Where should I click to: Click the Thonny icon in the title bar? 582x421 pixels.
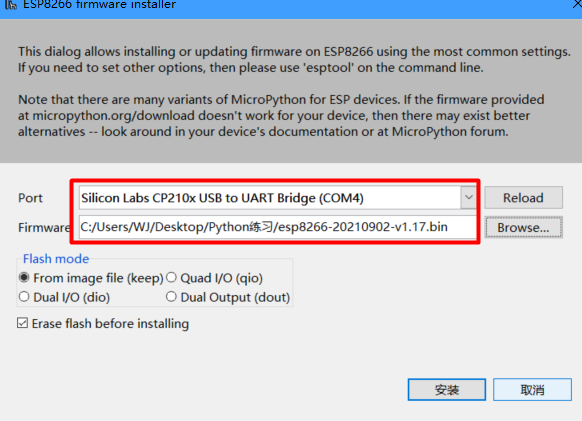[x=11, y=4]
